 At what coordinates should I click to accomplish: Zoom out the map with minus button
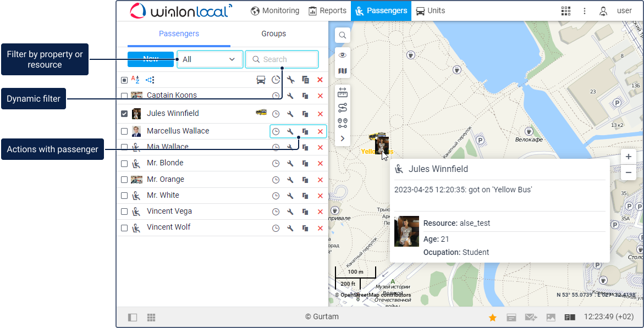click(x=629, y=173)
